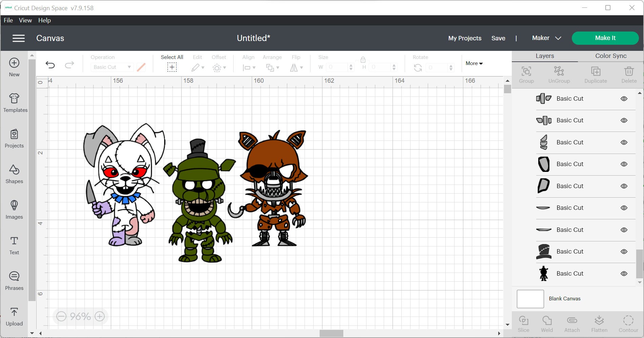
Task: Open the Shapes panel
Action: pyautogui.click(x=14, y=174)
